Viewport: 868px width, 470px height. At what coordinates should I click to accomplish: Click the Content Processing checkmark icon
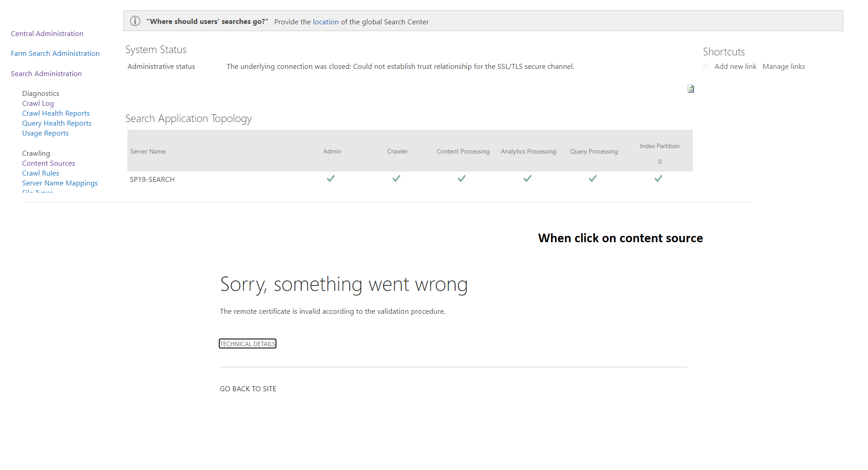461,179
